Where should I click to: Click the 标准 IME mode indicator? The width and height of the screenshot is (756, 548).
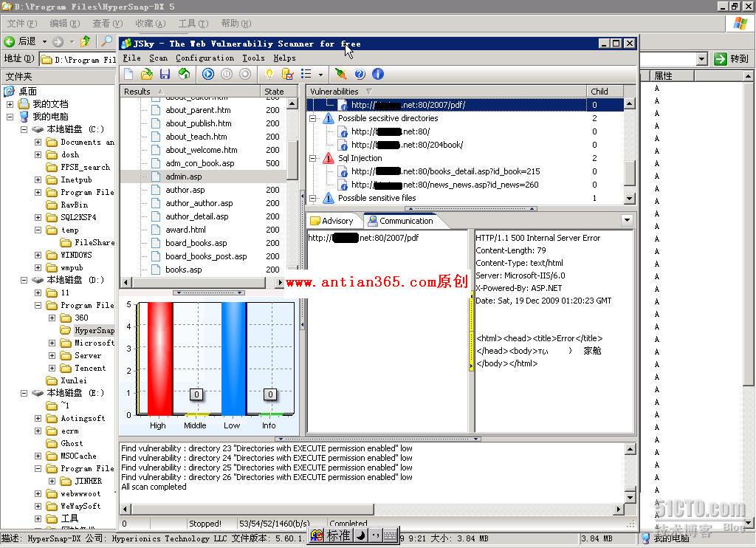[x=338, y=535]
